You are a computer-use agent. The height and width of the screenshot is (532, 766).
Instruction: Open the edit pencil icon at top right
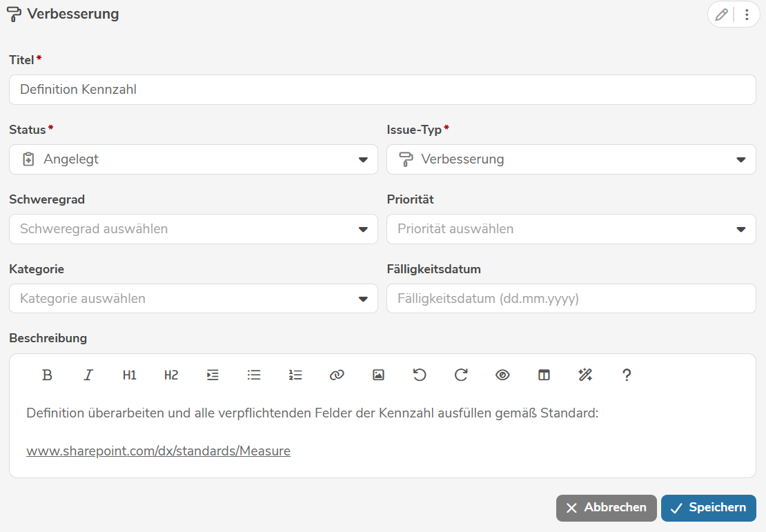coord(721,14)
